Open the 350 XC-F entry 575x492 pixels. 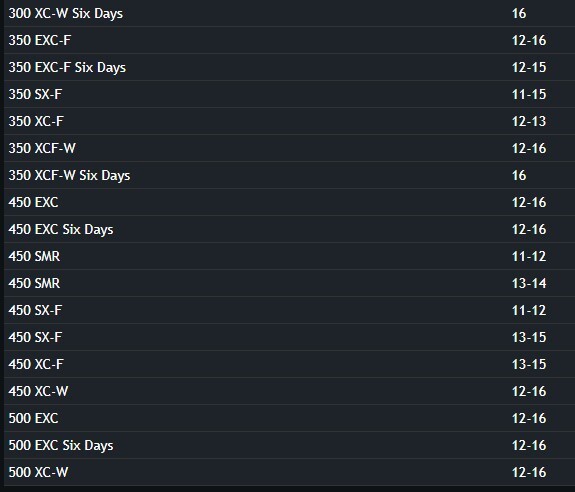click(x=289, y=121)
